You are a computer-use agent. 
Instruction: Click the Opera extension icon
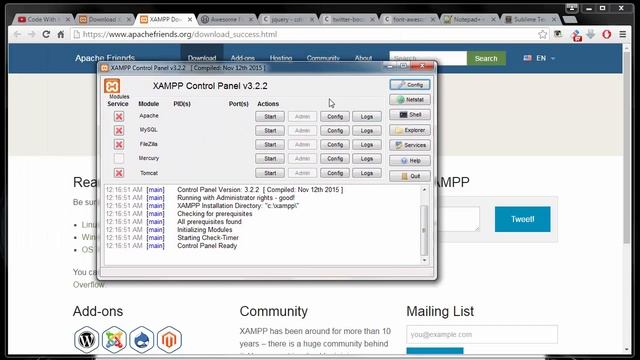[x=607, y=34]
